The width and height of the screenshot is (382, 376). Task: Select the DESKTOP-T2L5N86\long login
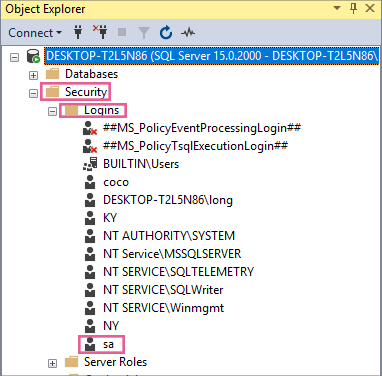(x=168, y=200)
